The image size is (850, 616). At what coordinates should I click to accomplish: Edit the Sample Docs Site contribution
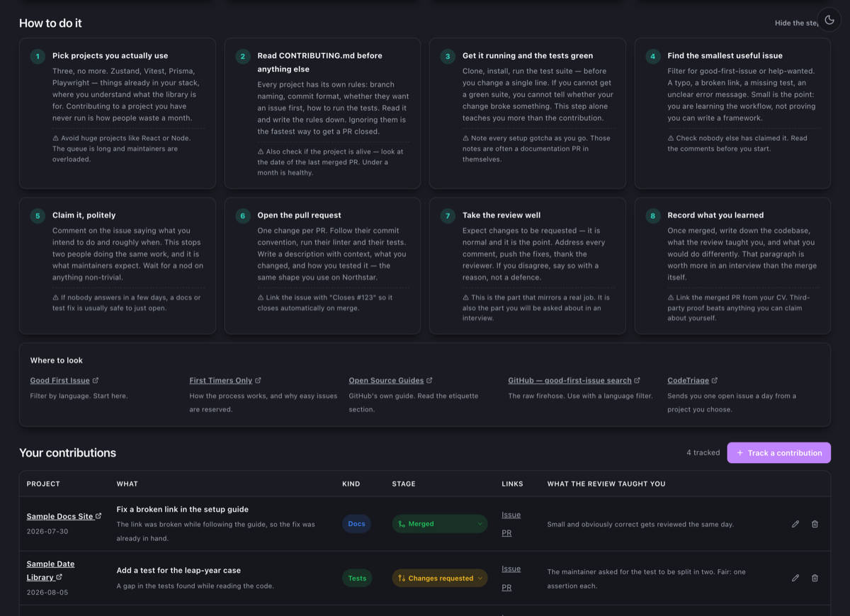click(795, 524)
